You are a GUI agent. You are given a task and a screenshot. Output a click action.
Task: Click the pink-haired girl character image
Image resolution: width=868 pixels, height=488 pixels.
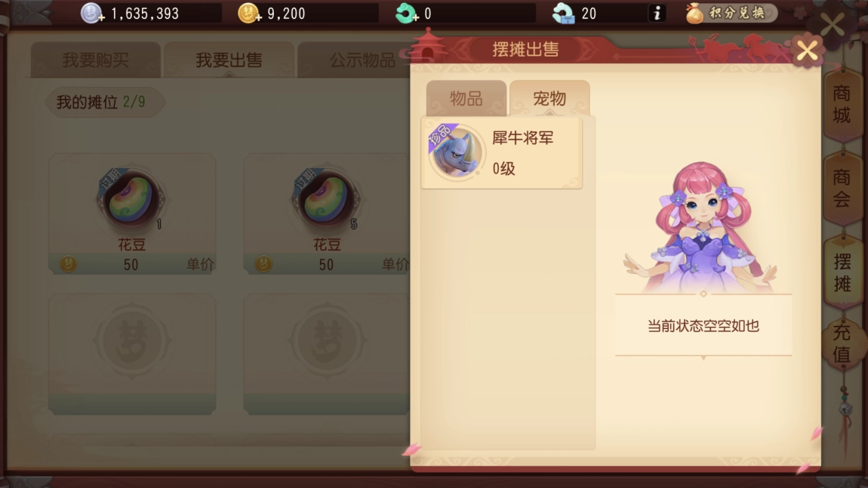tap(702, 227)
